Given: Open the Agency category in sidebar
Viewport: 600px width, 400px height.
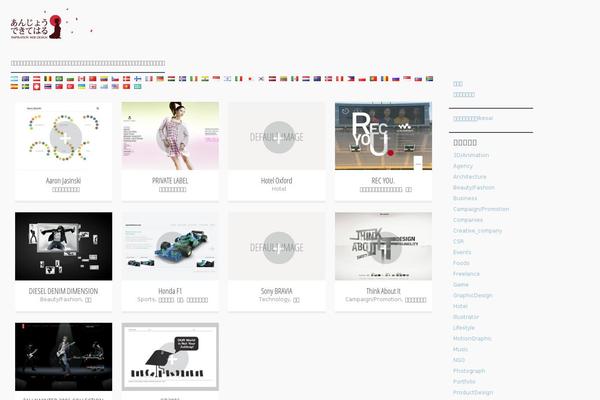Looking at the screenshot, I should click(463, 166).
